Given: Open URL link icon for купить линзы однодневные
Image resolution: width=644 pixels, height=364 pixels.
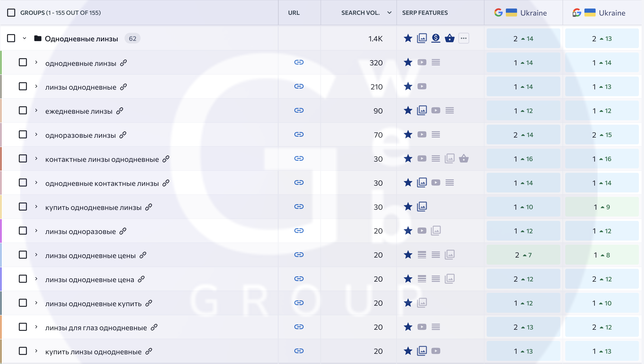Looking at the screenshot, I should pos(299,351).
